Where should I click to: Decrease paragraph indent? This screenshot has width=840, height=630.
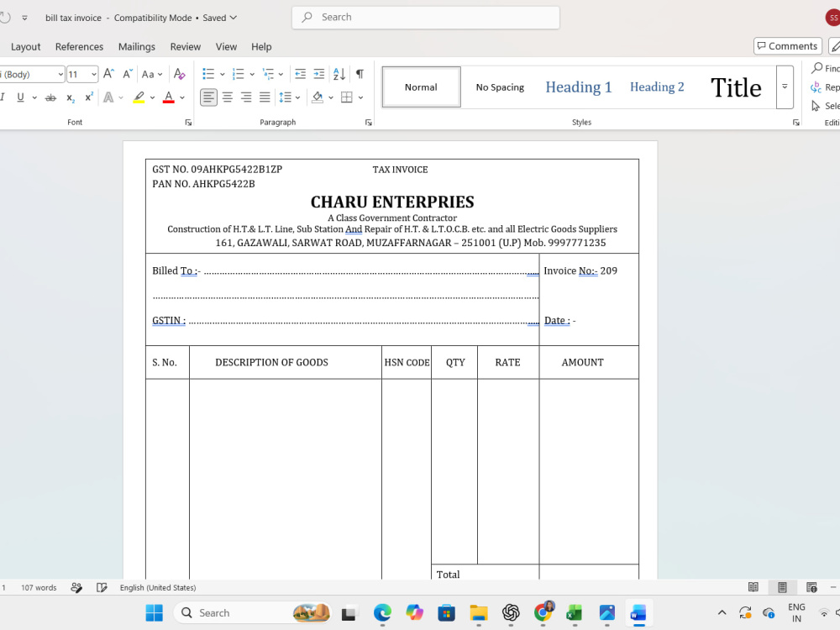click(301, 74)
